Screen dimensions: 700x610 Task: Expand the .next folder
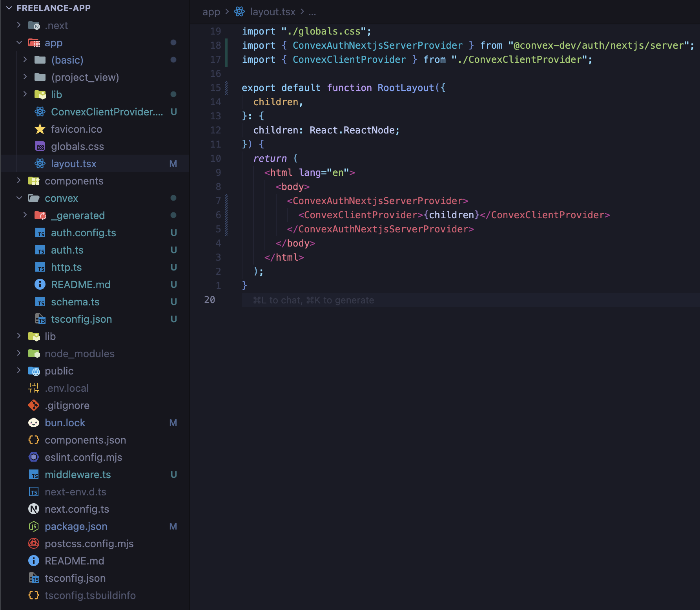pos(18,25)
